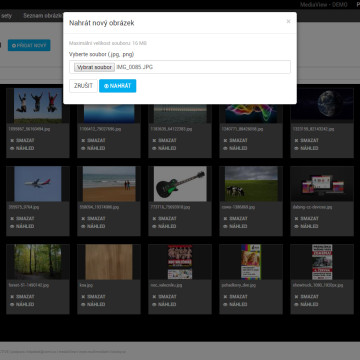Viewport: 360px width, 360px height.
Task: Preview the forest image via NÁHLED
Action: 22,304
